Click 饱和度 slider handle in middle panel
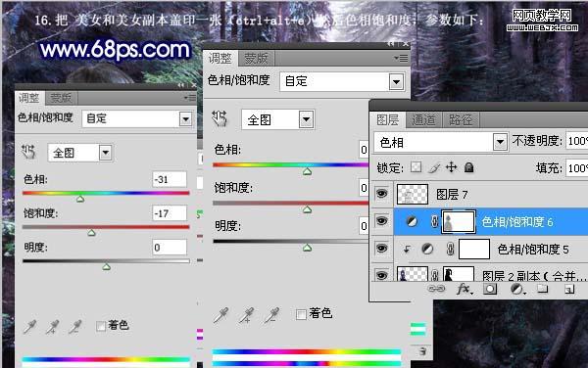Image resolution: width=588 pixels, height=368 pixels. pos(307,209)
